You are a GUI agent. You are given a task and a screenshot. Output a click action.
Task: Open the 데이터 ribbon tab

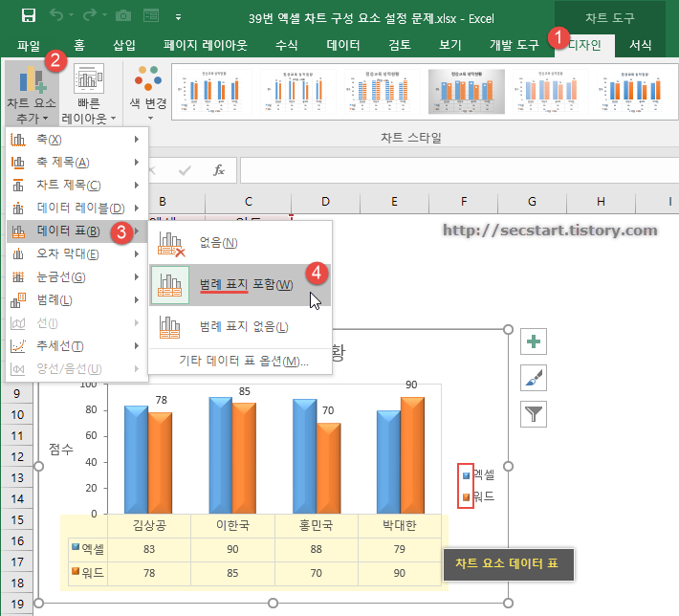click(343, 45)
